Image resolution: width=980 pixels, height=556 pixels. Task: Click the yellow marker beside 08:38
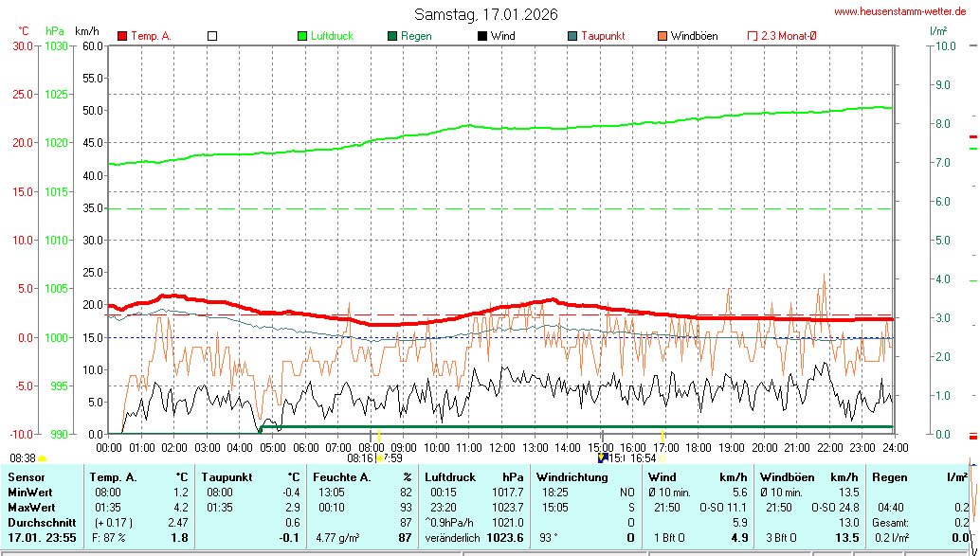click(x=42, y=457)
